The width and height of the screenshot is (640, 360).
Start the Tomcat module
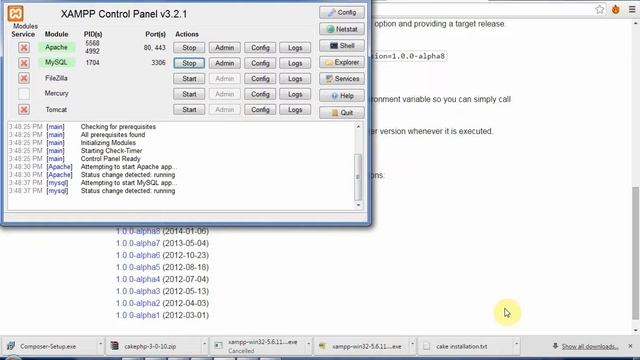(x=189, y=110)
